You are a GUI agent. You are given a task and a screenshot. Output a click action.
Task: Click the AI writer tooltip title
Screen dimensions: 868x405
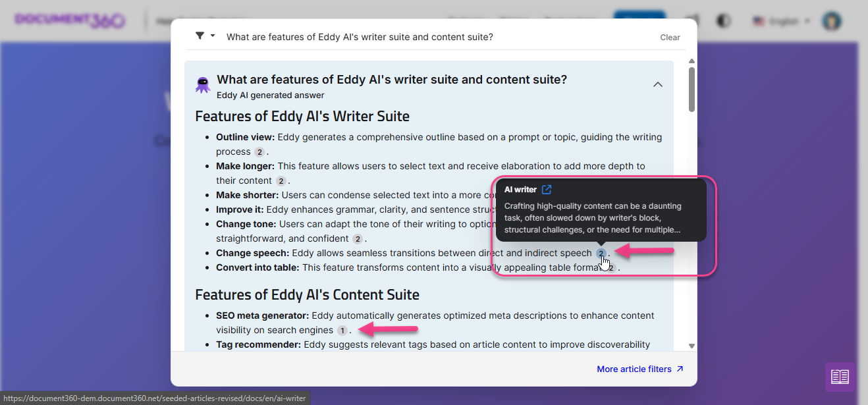(x=520, y=190)
